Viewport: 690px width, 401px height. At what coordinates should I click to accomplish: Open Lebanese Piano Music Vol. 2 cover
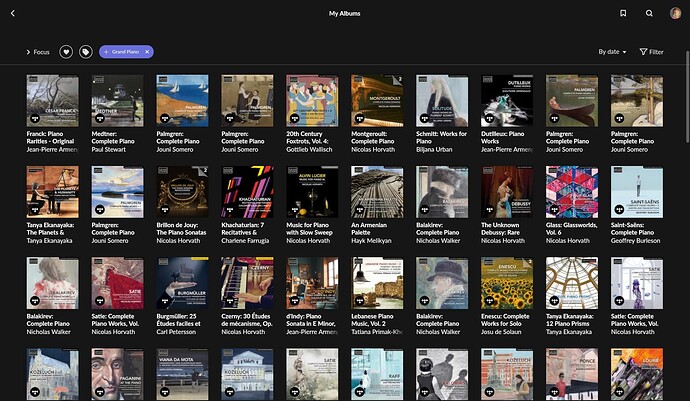(377, 283)
